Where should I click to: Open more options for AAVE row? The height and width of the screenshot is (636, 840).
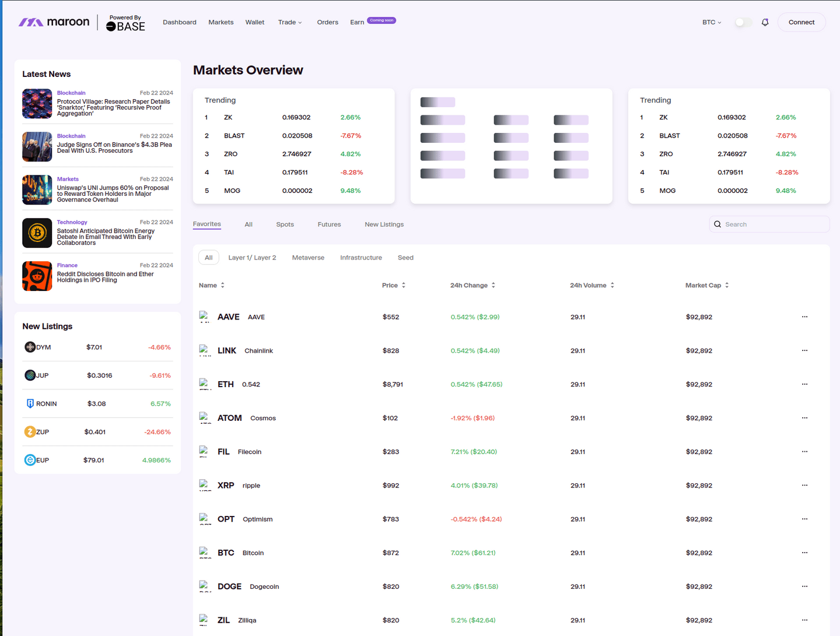coord(804,317)
